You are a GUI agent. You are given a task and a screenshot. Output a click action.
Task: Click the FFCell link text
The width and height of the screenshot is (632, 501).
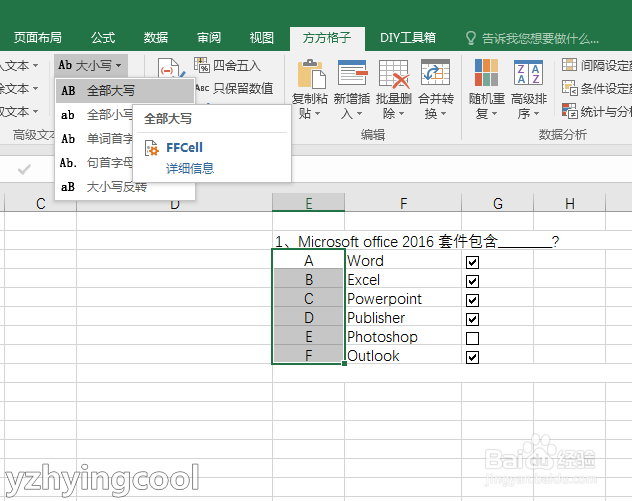click(x=184, y=148)
